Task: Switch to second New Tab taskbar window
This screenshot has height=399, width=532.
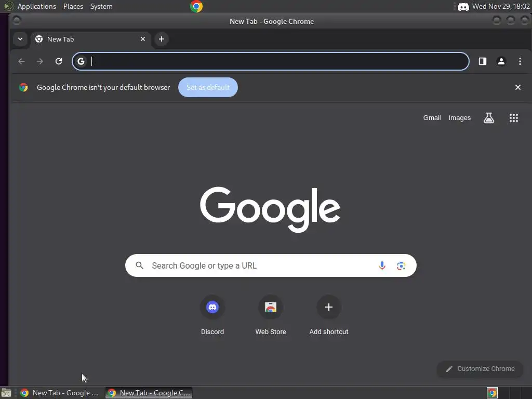Action: pyautogui.click(x=149, y=393)
